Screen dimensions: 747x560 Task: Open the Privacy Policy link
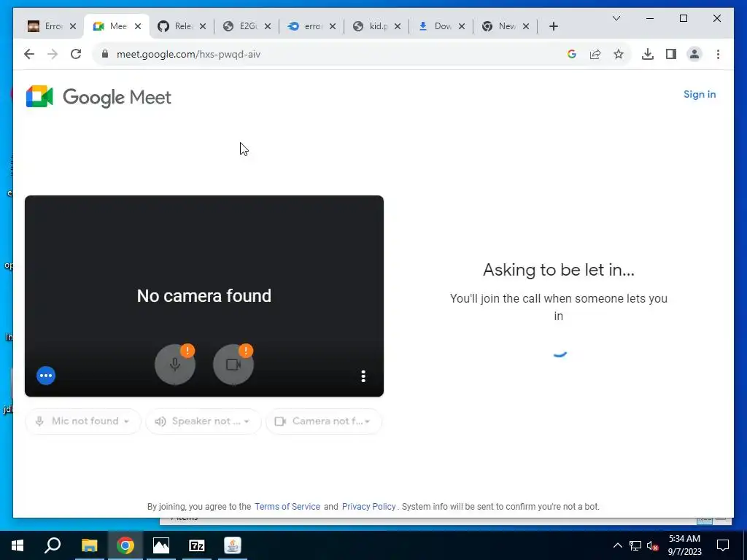pos(368,507)
